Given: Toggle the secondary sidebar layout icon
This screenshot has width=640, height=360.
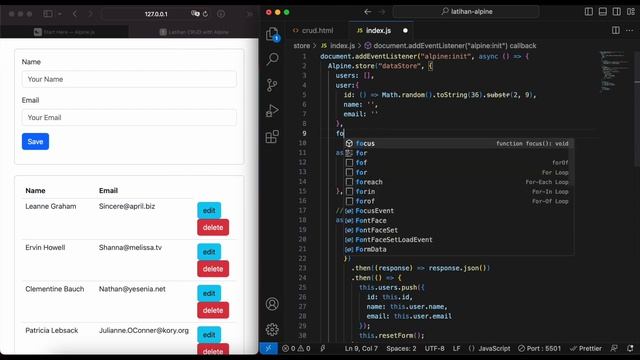Looking at the screenshot, I should coord(616,12).
